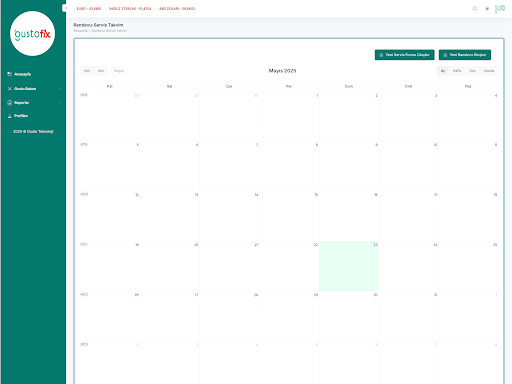The width and height of the screenshot is (512, 384).
Task: Select May 28 day cell
Action: [229, 316]
